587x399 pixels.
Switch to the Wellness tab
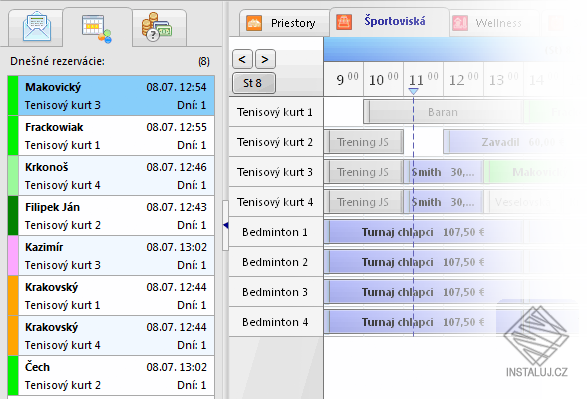click(x=494, y=23)
